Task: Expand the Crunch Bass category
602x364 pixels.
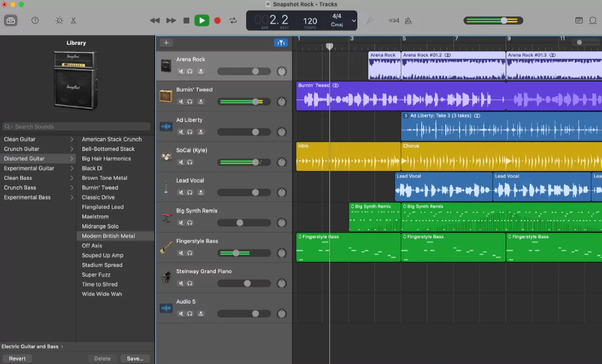Action: [x=72, y=188]
